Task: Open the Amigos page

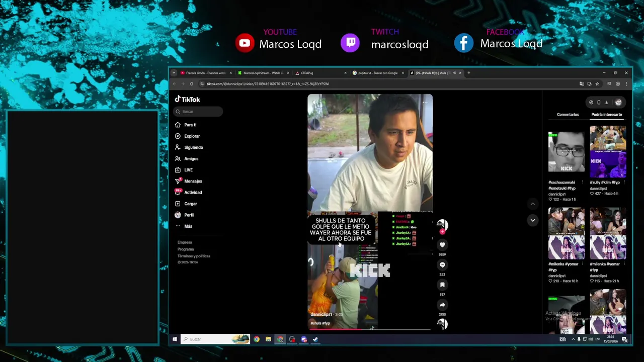Action: pos(187,159)
